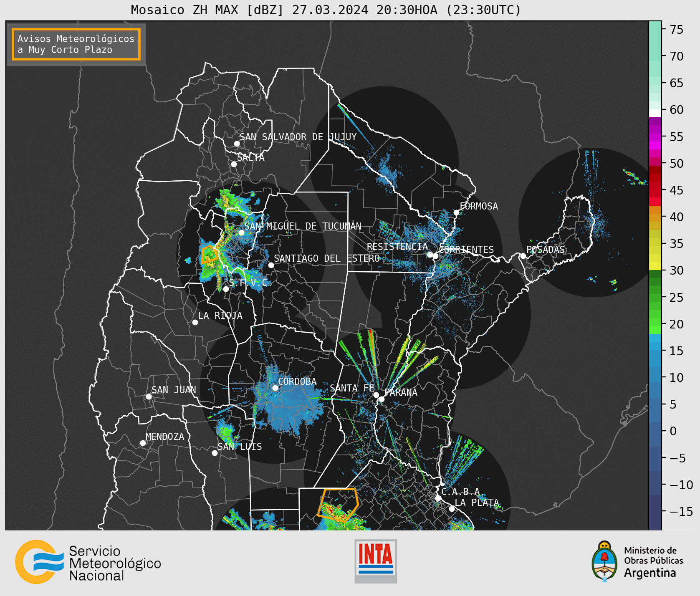This screenshot has width=700, height=596.
Task: Click the magenta 55 dBZ color on scale
Action: [655, 137]
